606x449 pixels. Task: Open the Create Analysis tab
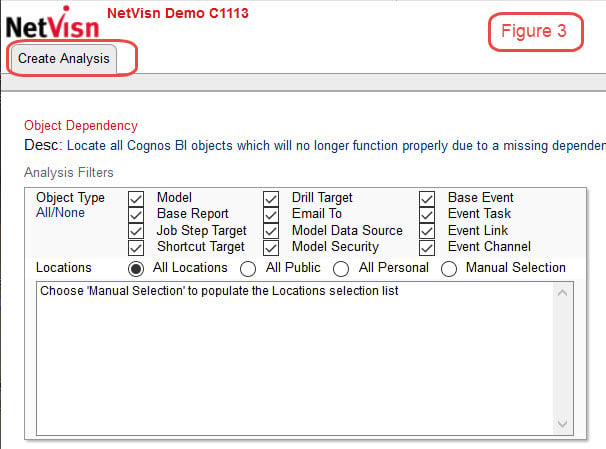[x=64, y=59]
